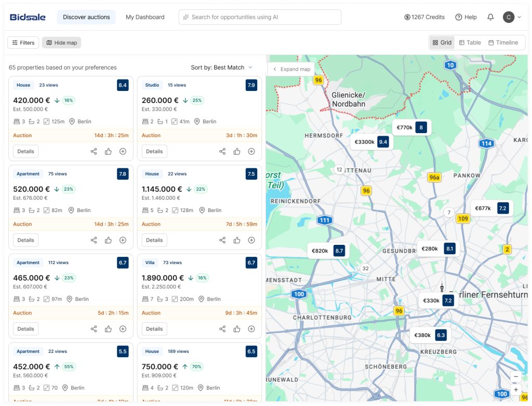Share the 420.000 € House listing
Image resolution: width=532 pixels, height=406 pixels.
(94, 151)
